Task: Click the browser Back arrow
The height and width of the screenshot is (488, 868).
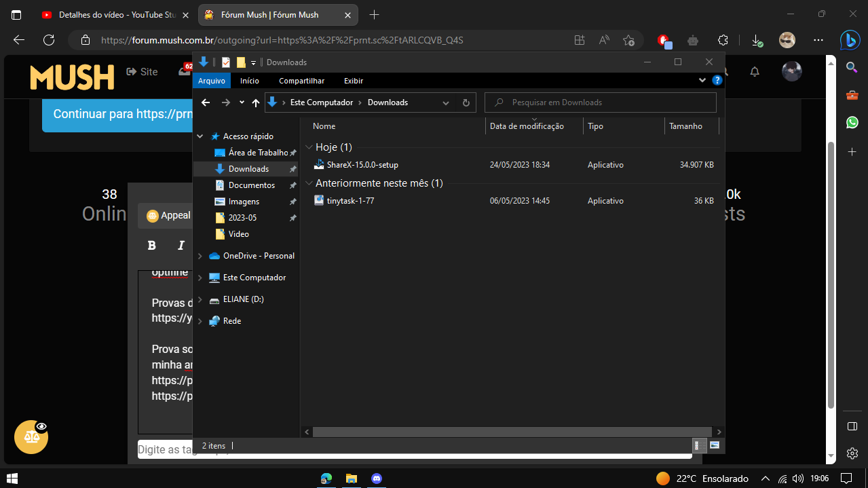Action: [x=19, y=40]
